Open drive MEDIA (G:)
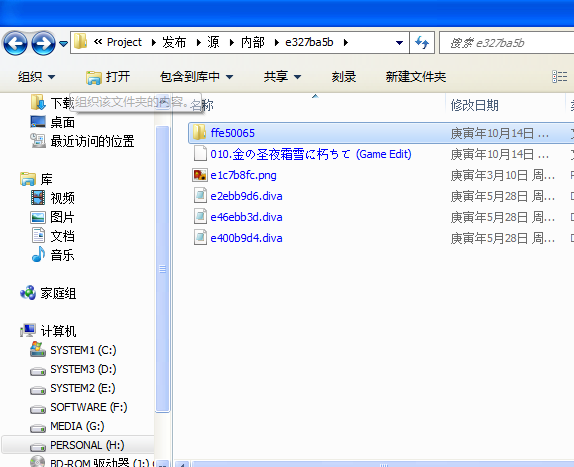The height and width of the screenshot is (467, 574). [x=67, y=426]
